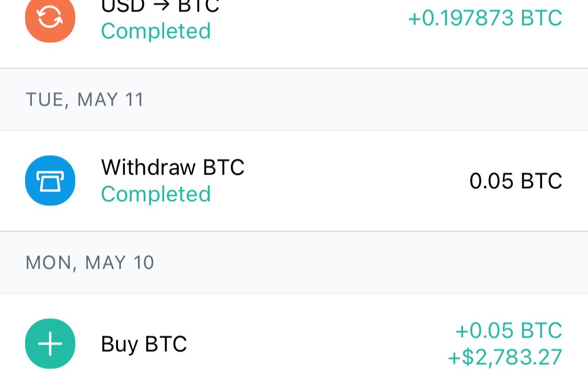Select the +$2,783.27 dollar amount
The width and height of the screenshot is (588, 392).
click(505, 358)
